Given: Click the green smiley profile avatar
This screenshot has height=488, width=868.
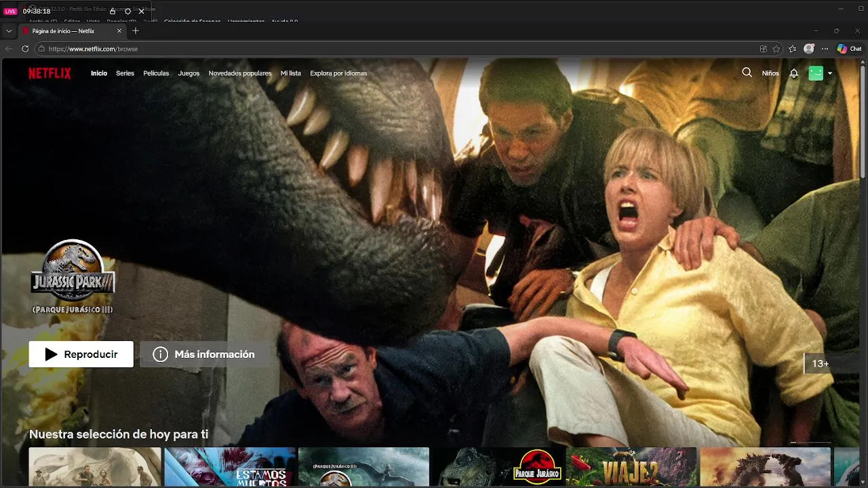Looking at the screenshot, I should point(816,73).
